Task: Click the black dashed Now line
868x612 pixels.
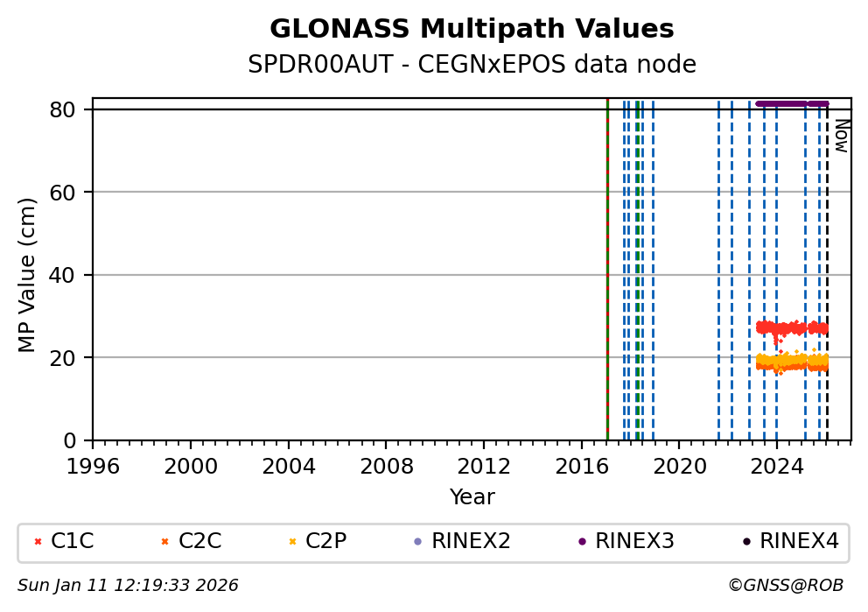Action: click(827, 263)
